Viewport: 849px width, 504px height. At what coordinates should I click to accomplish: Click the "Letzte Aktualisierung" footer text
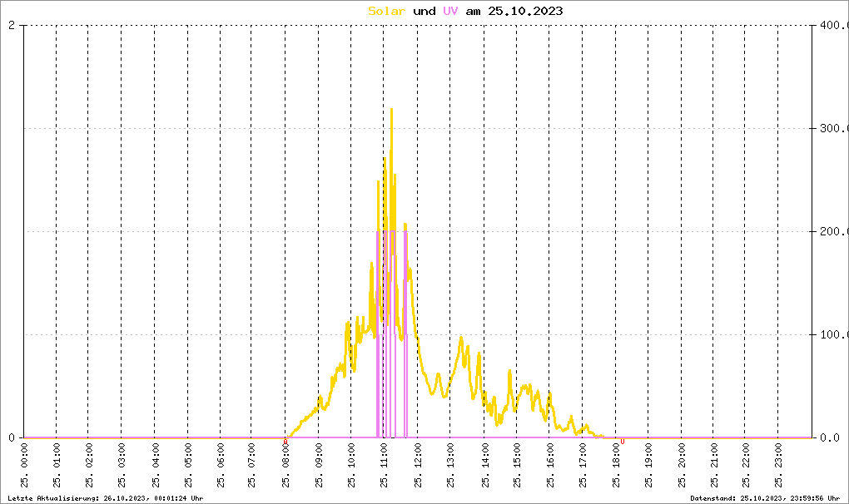[105, 498]
